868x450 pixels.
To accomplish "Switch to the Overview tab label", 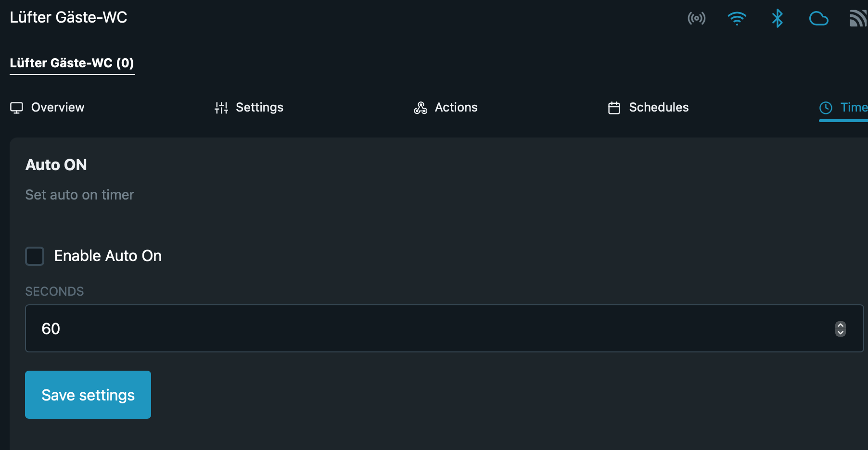I will (x=58, y=107).
